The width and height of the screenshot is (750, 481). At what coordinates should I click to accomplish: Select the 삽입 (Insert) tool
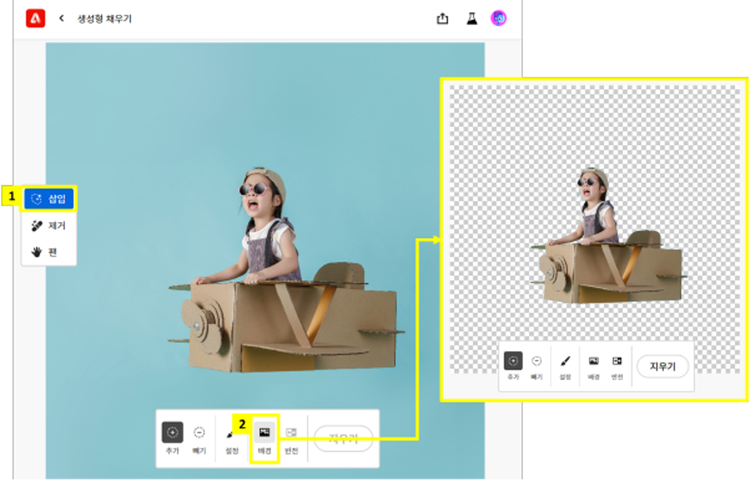coord(49,199)
